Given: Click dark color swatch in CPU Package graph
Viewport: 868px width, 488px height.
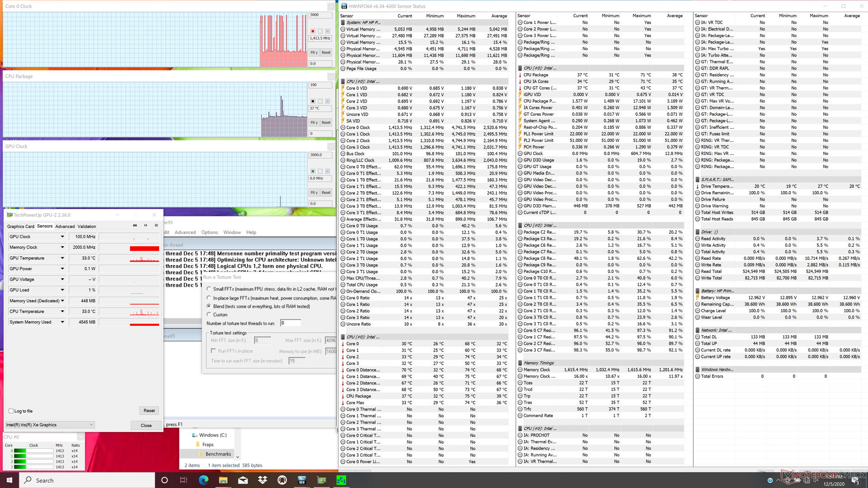Looking at the screenshot, I should [x=313, y=101].
